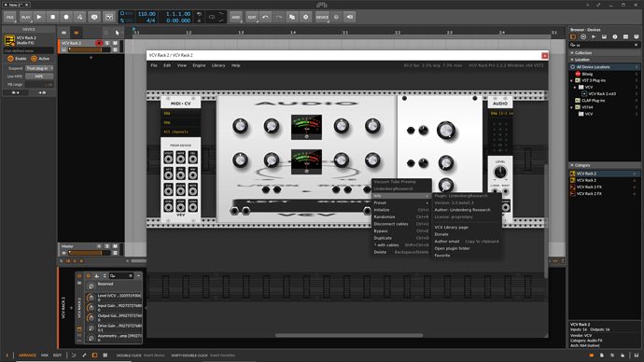
Task: Toggle device power button in device chain
Action: (79, 276)
